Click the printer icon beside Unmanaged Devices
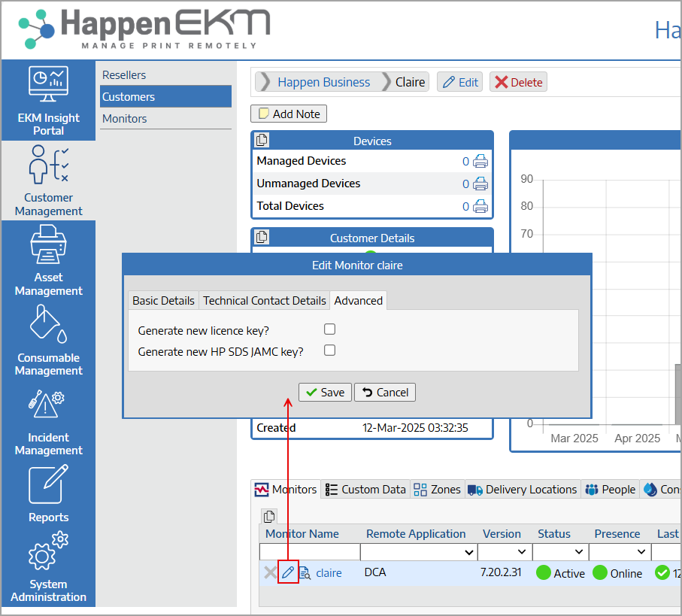The width and height of the screenshot is (682, 616). (x=480, y=184)
